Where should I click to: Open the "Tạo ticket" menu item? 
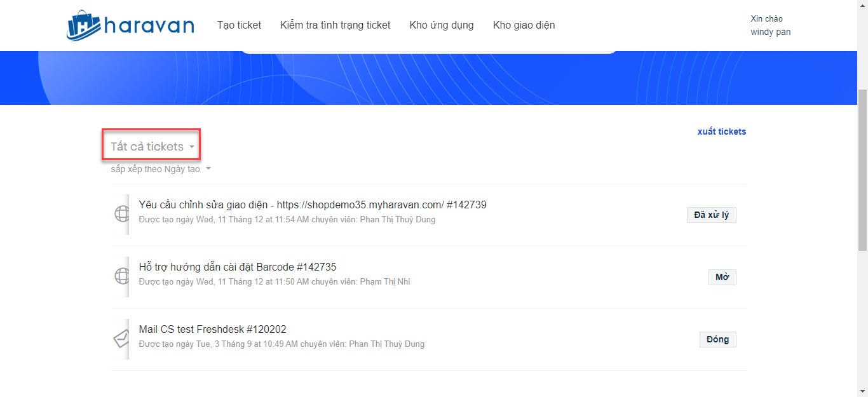239,25
